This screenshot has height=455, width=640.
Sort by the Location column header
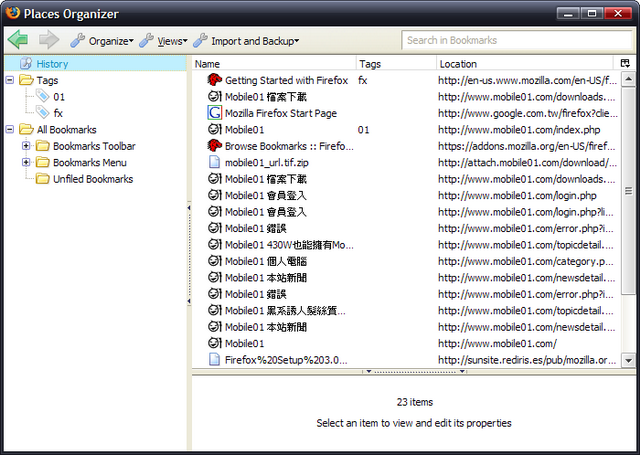525,64
